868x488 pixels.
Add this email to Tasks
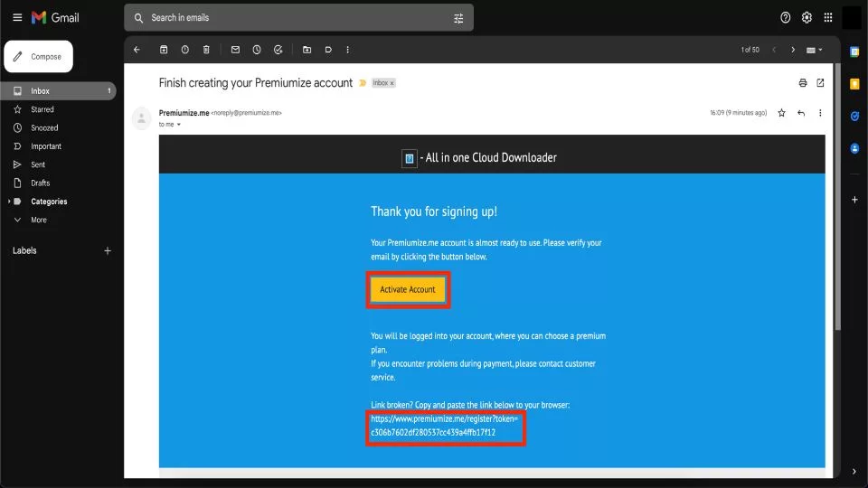[278, 50]
